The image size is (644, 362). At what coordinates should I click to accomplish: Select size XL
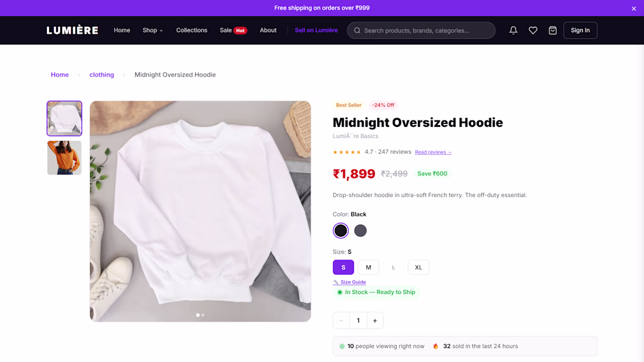click(418, 267)
